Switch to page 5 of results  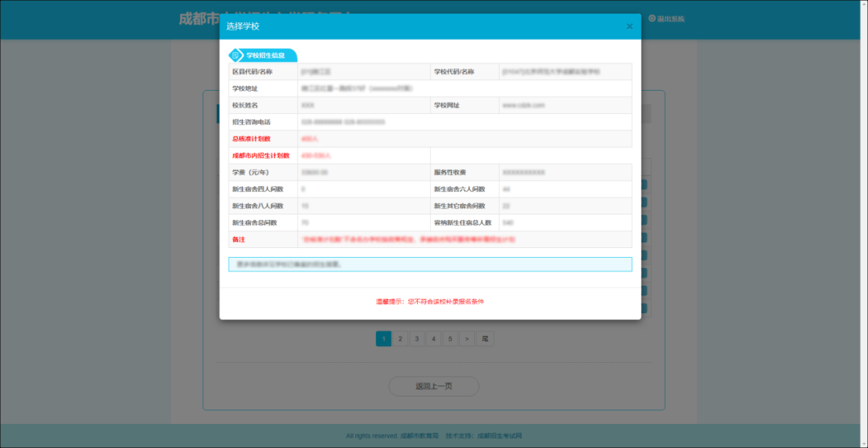tap(451, 339)
